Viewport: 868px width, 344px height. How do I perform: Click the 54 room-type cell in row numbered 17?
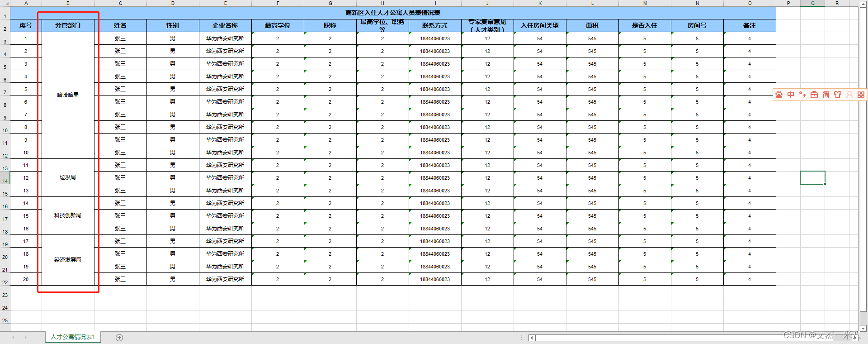[540, 241]
